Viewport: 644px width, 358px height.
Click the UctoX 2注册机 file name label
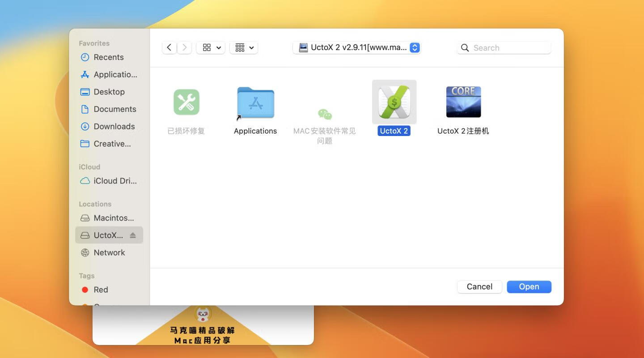pos(463,131)
